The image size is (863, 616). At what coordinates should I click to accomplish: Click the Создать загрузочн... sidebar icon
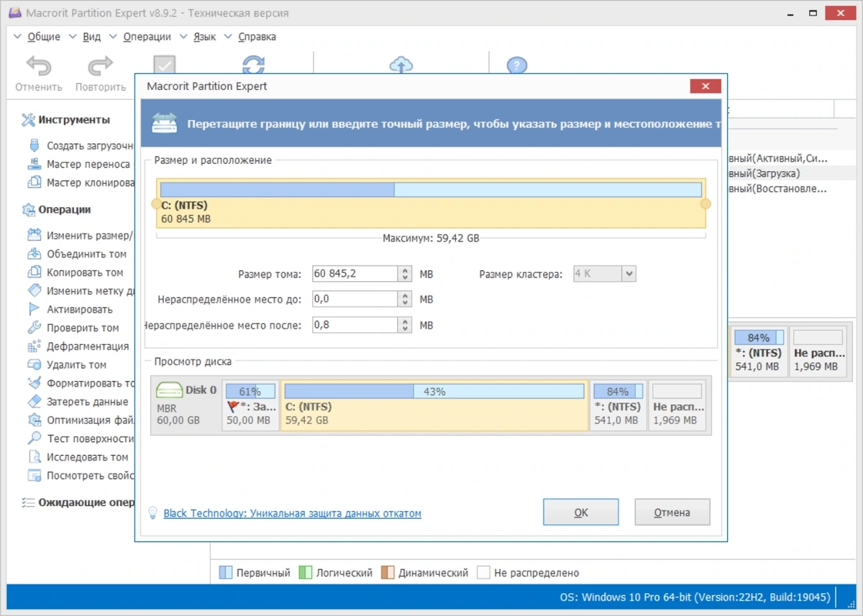click(34, 145)
